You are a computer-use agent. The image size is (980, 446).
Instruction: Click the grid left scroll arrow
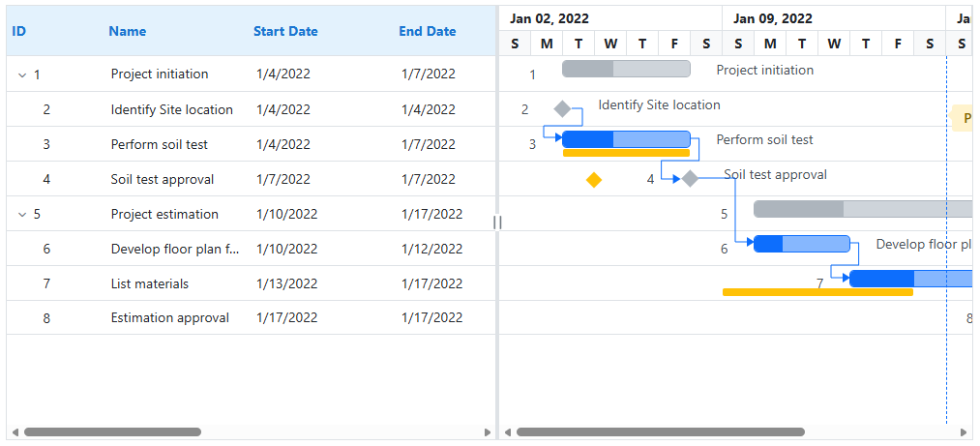15,432
